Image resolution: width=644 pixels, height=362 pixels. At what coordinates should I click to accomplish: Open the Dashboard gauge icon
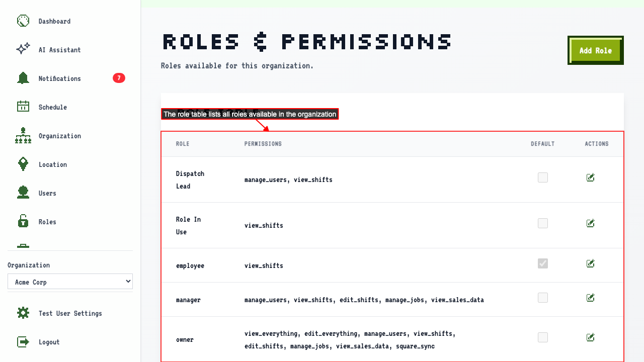(23, 21)
